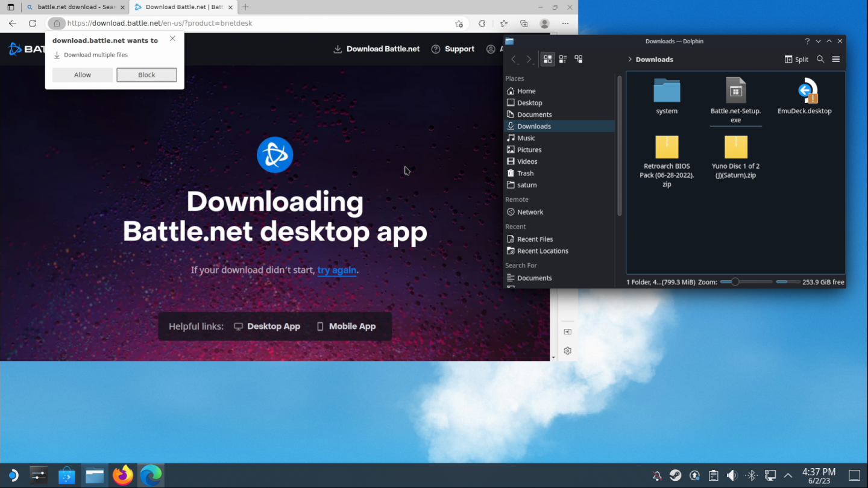The image size is (868, 488).
Task: Open the Discover store from taskbar
Action: (66, 476)
